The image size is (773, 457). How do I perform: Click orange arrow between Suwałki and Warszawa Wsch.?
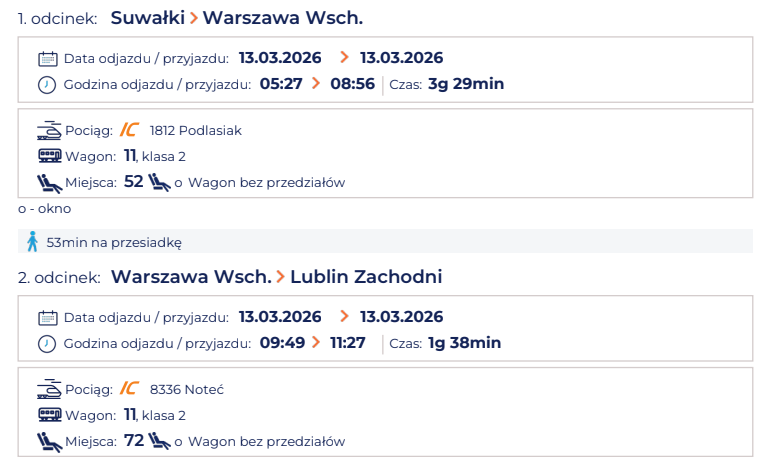point(194,18)
